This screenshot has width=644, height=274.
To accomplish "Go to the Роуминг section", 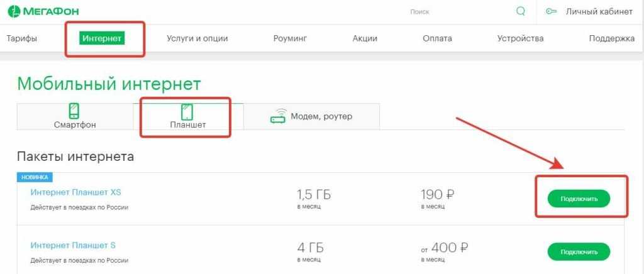I will [x=290, y=38].
